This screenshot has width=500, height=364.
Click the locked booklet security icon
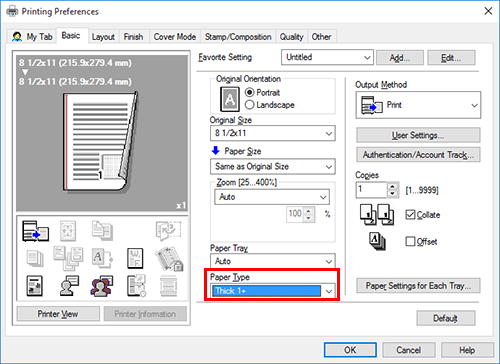click(169, 258)
